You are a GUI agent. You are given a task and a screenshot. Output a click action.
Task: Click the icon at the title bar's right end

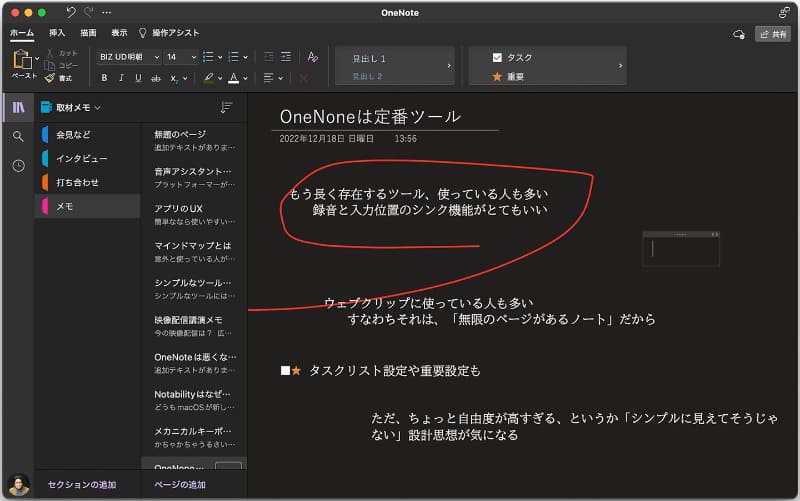point(784,12)
